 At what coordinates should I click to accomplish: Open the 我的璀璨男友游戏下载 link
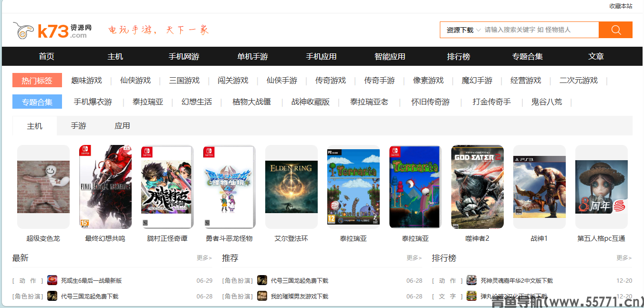[x=300, y=297]
